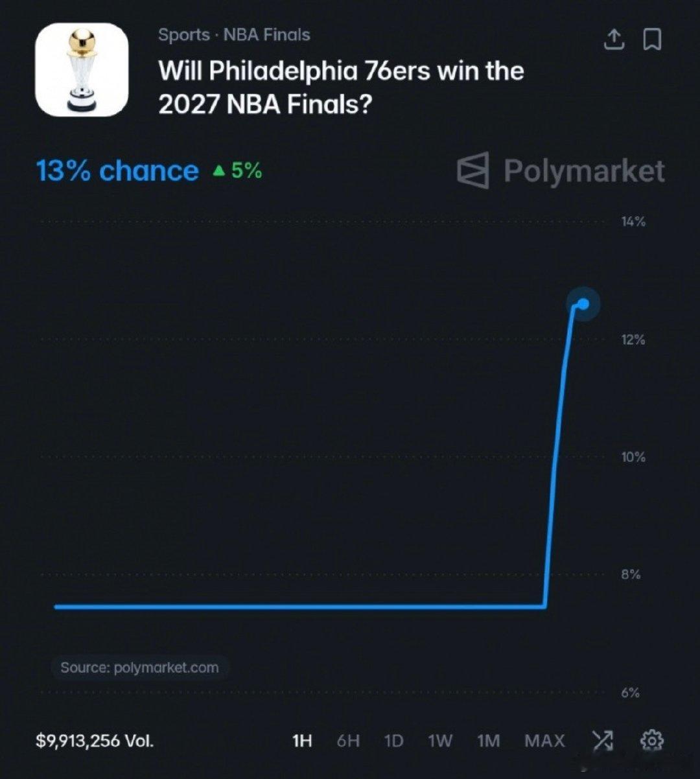
Task: Click the NBA trophy market thumbnail
Action: (82, 69)
